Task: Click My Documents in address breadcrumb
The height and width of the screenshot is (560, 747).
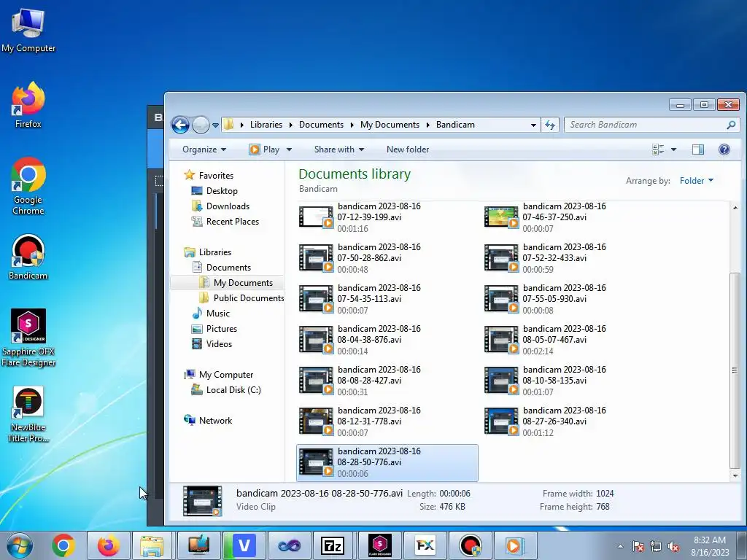Action: click(390, 125)
